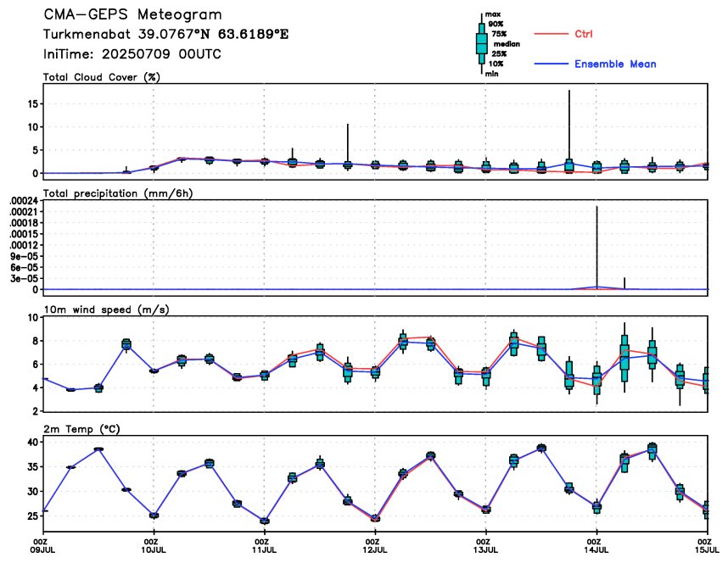Click the '90%' legend label
This screenshot has width=728, height=563.
tap(496, 24)
